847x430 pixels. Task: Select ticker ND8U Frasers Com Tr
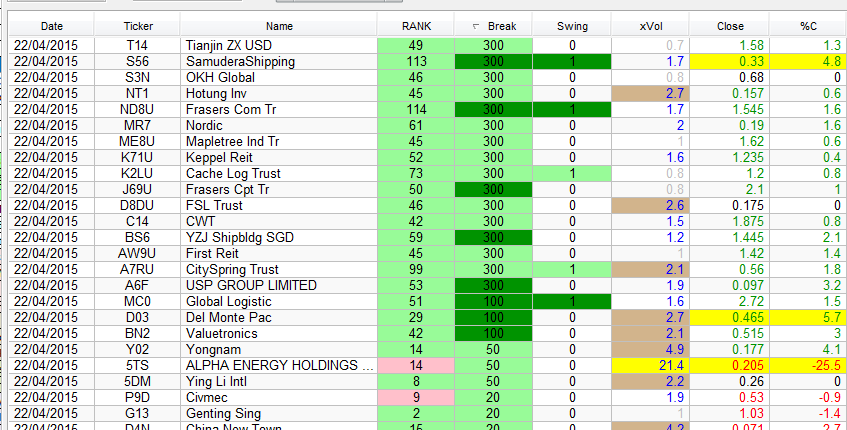tap(138, 110)
